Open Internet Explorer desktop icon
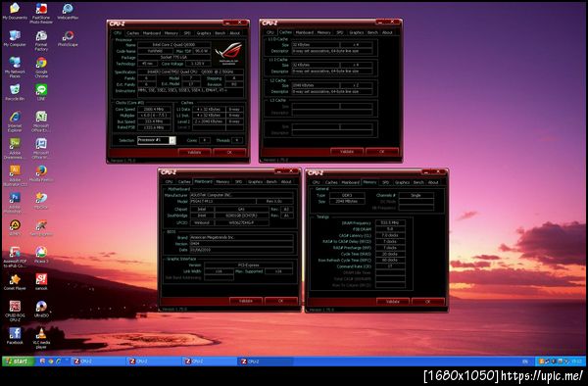Image resolution: width=588 pixels, height=386 pixels. (x=15, y=121)
